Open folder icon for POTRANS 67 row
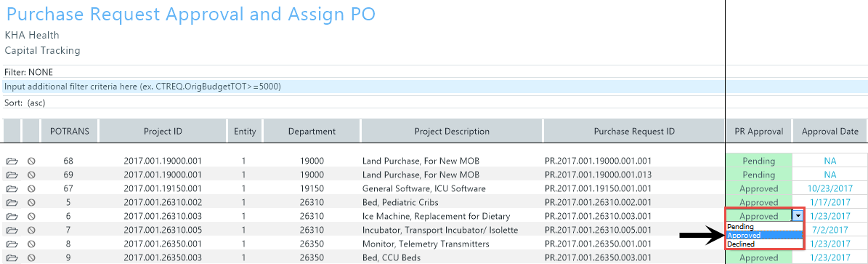Screen dimensions: 868x264 coord(12,188)
